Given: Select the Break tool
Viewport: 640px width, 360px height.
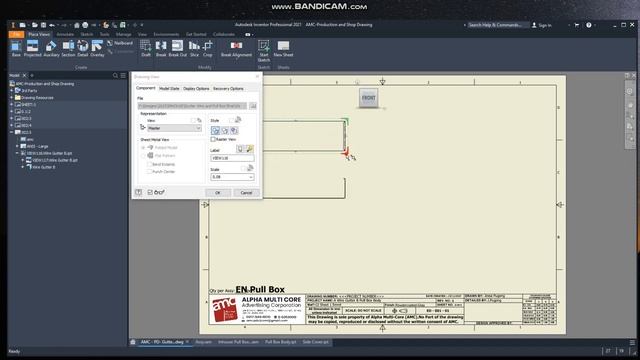Looking at the screenshot, I should click(161, 49).
